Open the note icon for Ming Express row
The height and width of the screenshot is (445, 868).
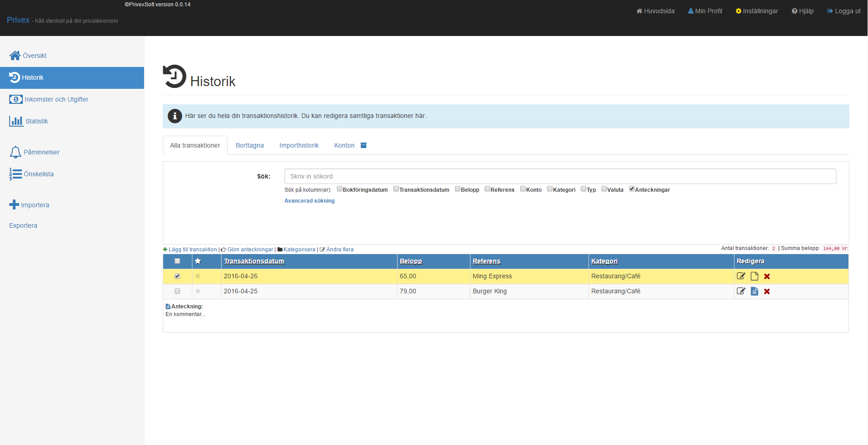[754, 276]
